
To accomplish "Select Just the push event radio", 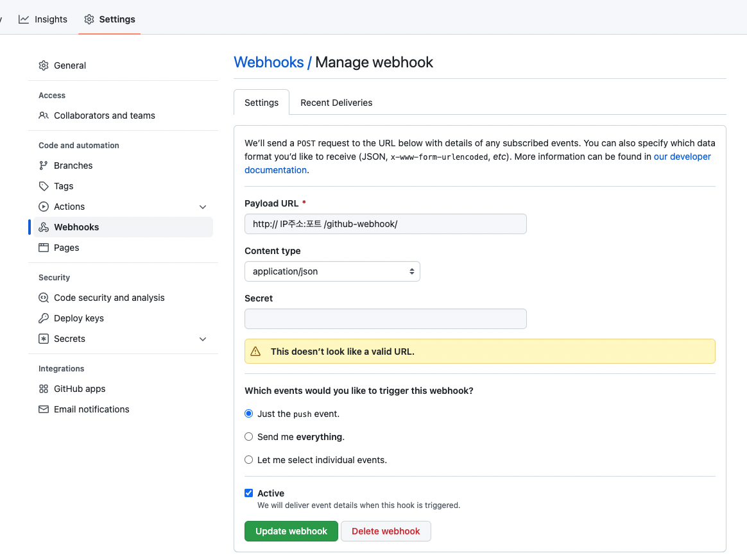I will 249,413.
